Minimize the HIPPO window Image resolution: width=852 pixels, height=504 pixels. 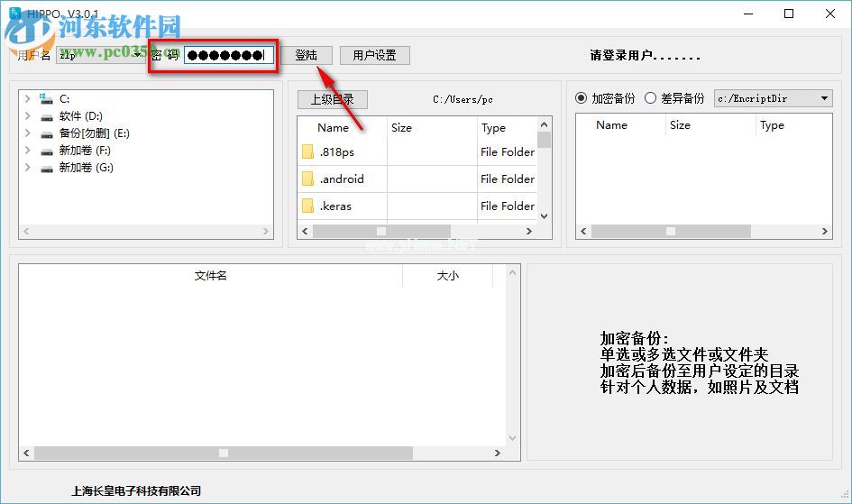[748, 14]
